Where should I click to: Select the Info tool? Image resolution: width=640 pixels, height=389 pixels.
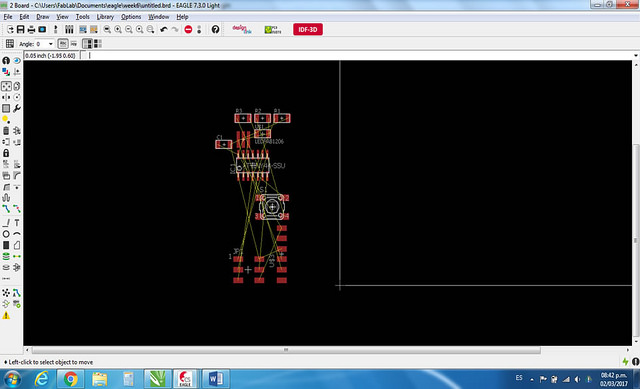pyautogui.click(x=6, y=60)
